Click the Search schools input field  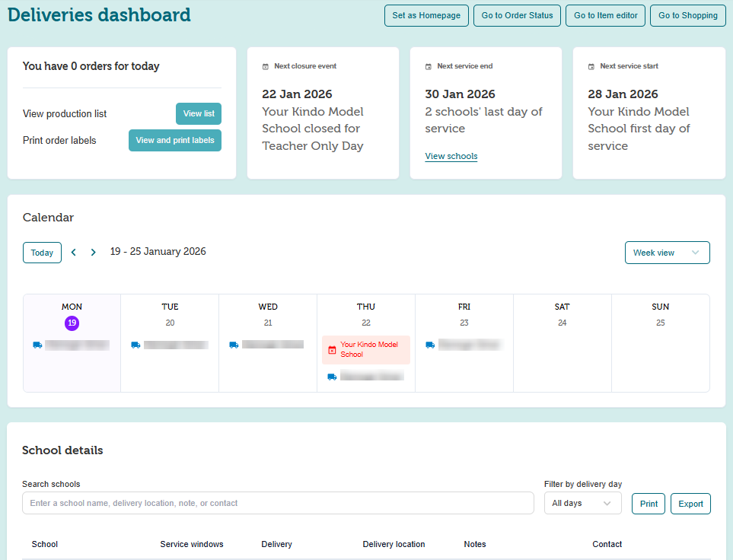tap(278, 503)
